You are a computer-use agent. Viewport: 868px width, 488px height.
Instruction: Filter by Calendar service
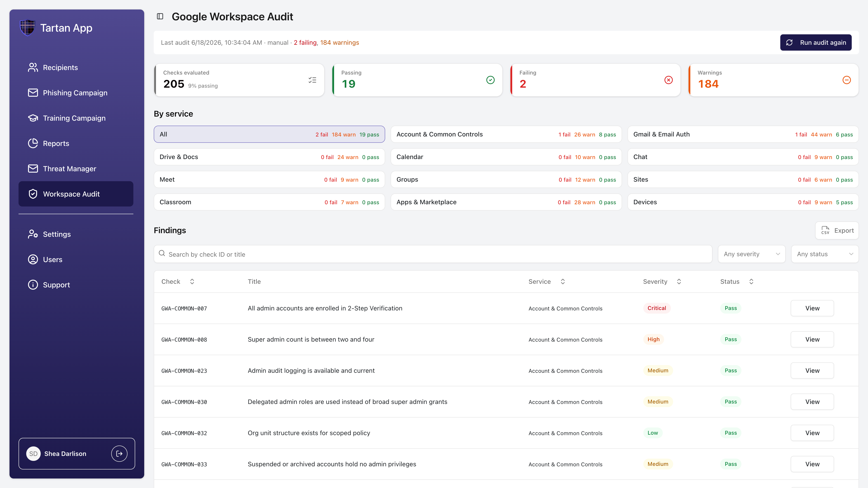(x=506, y=157)
